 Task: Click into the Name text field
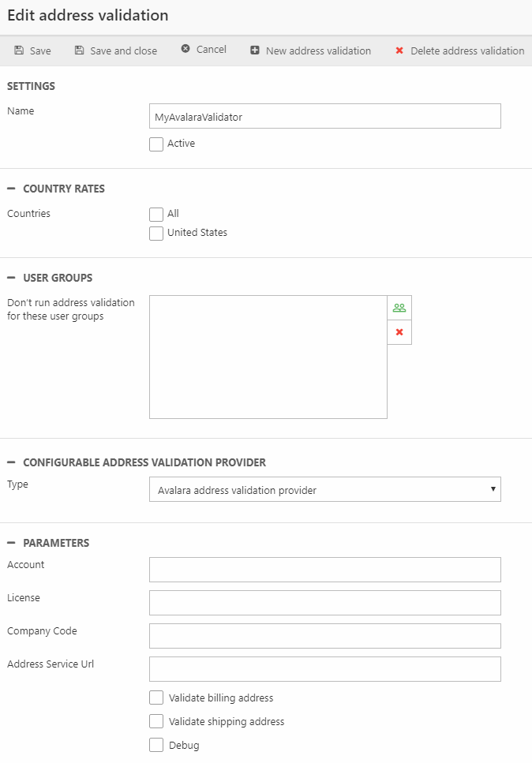pos(324,116)
